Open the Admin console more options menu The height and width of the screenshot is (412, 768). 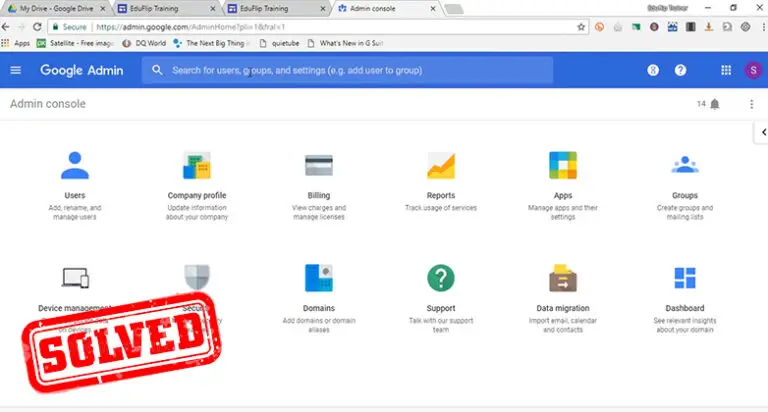pyautogui.click(x=751, y=104)
